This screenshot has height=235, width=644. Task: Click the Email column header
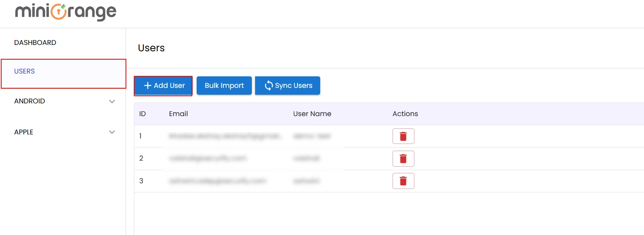[178, 114]
